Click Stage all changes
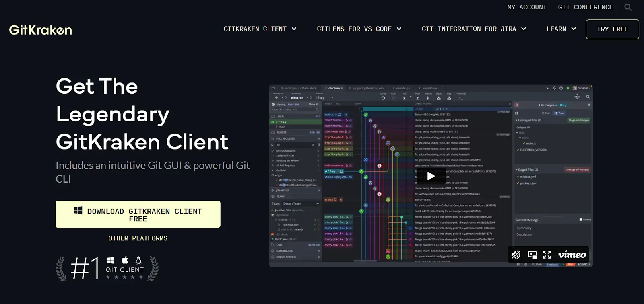644x304 pixels. [x=579, y=120]
